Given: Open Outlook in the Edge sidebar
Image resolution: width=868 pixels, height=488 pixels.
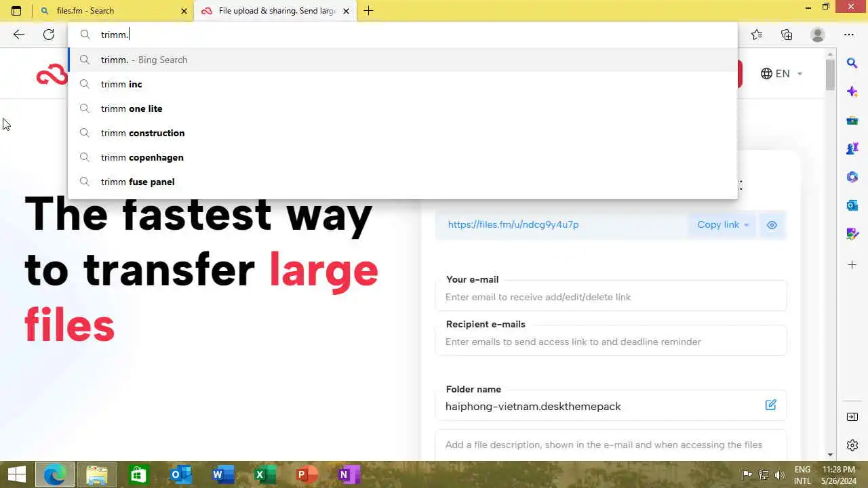Looking at the screenshot, I should click(x=852, y=205).
